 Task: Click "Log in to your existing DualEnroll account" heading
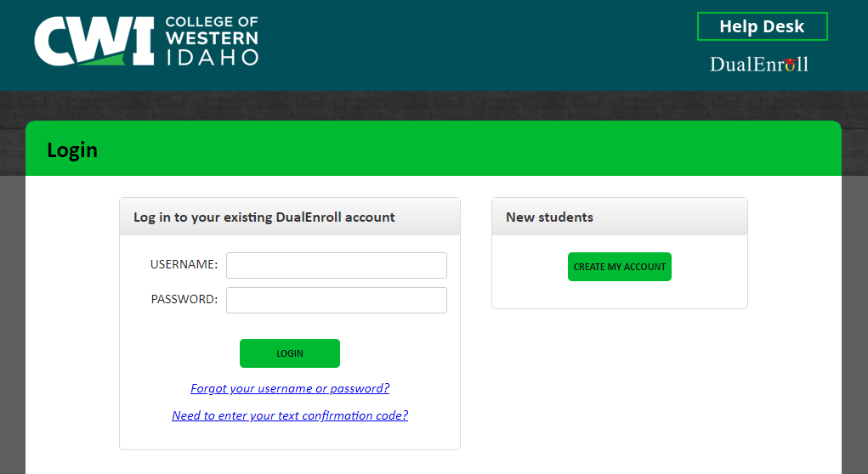click(264, 217)
